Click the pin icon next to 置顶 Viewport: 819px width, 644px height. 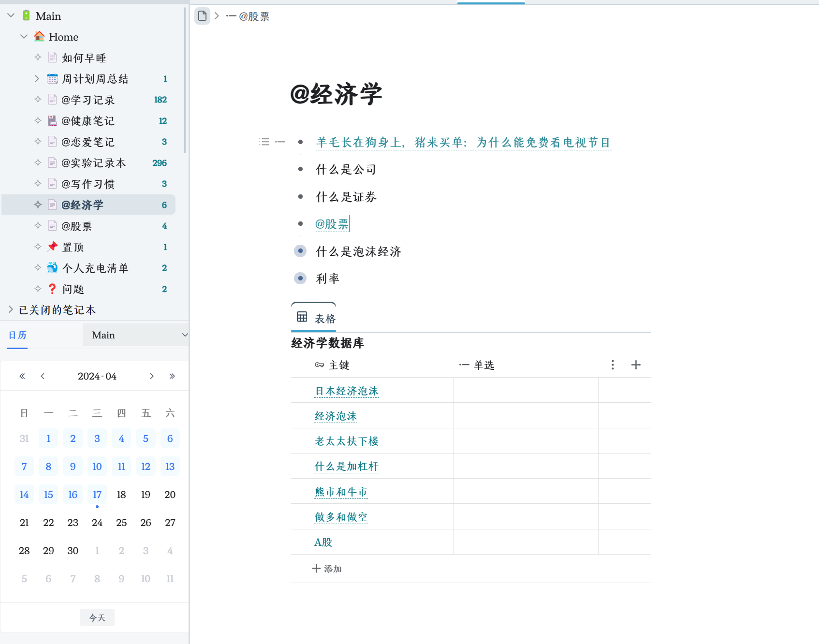pyautogui.click(x=52, y=247)
